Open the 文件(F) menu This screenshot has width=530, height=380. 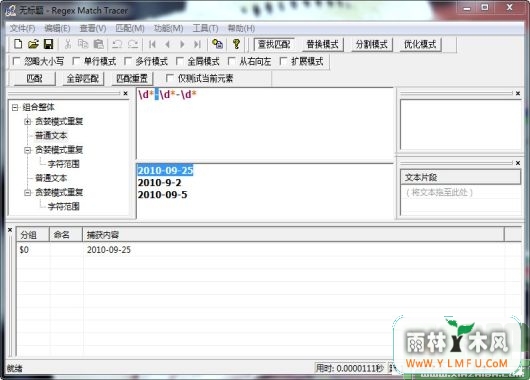click(x=22, y=28)
